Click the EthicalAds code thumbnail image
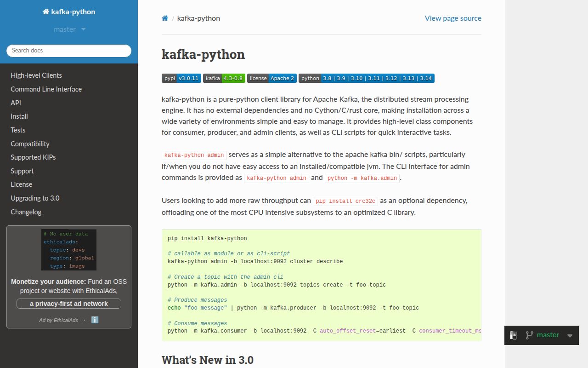 (x=69, y=250)
